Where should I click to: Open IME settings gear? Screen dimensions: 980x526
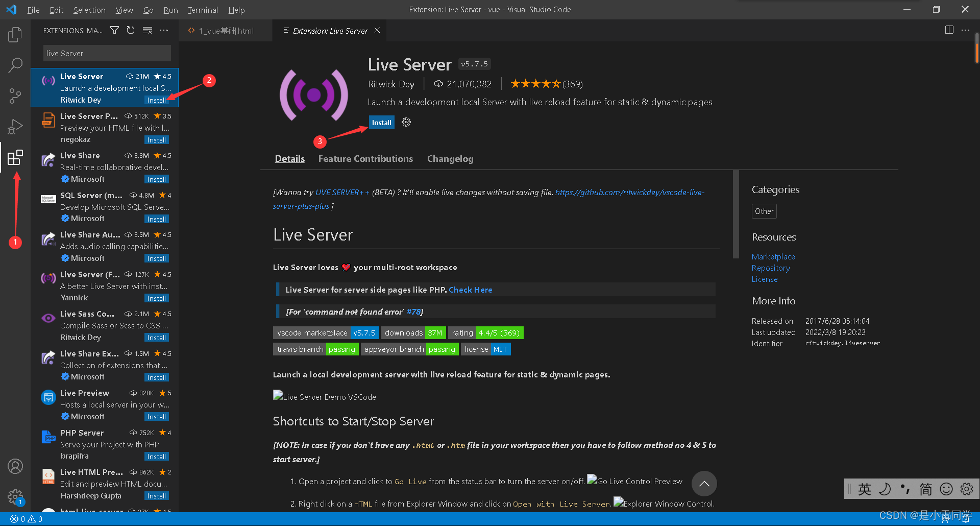coord(967,489)
